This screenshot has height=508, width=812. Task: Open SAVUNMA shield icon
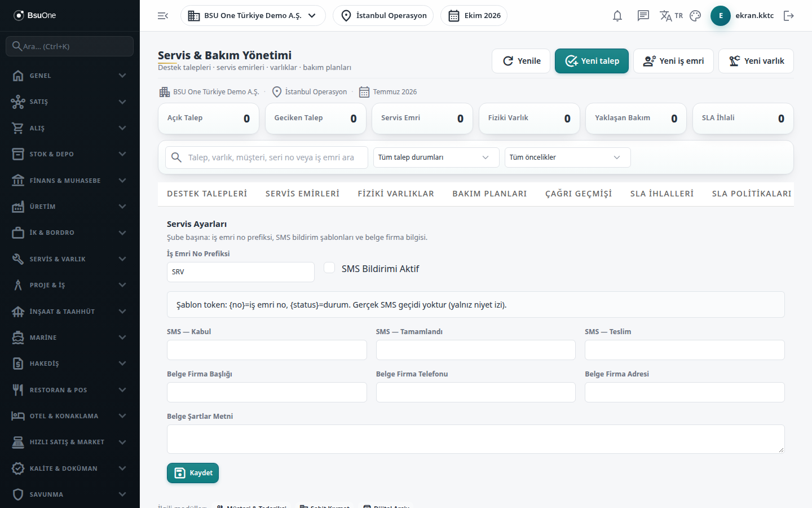18,494
